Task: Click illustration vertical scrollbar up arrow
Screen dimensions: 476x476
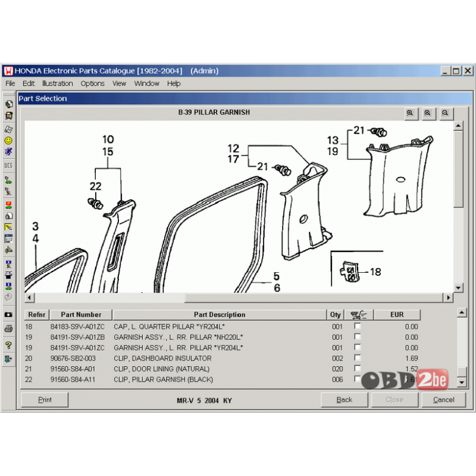Action: click(458, 125)
